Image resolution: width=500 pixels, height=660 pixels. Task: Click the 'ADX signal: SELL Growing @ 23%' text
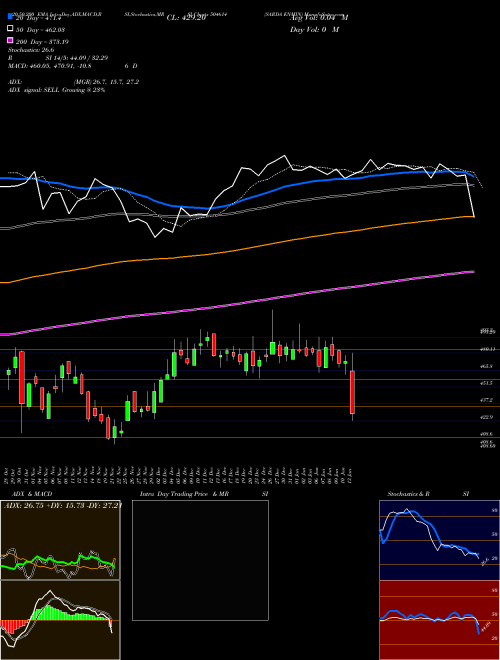click(56, 90)
